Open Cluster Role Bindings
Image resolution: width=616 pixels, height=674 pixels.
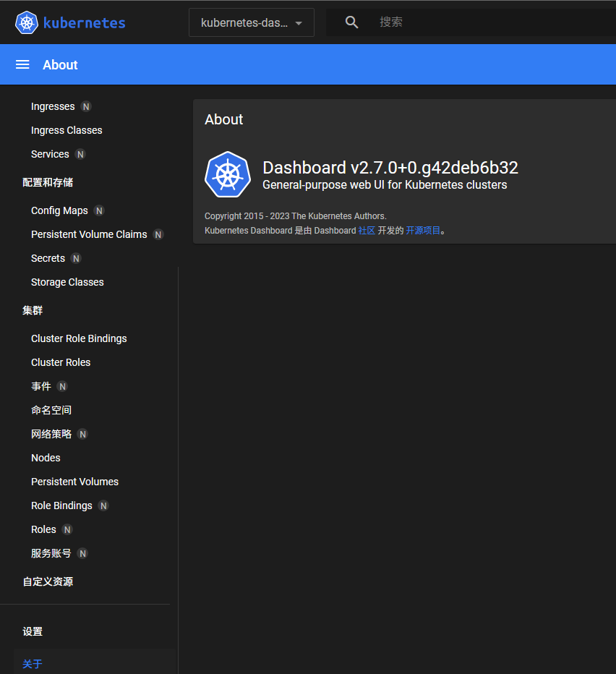tap(79, 338)
